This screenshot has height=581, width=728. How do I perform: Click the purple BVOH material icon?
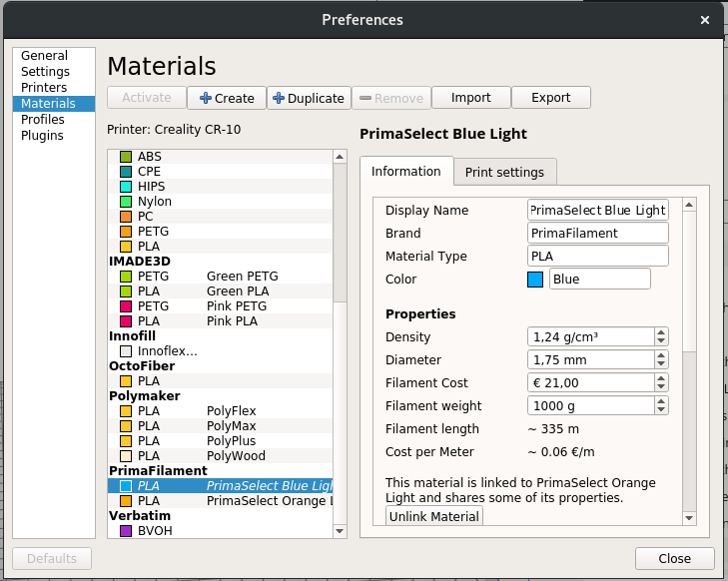[x=126, y=531]
